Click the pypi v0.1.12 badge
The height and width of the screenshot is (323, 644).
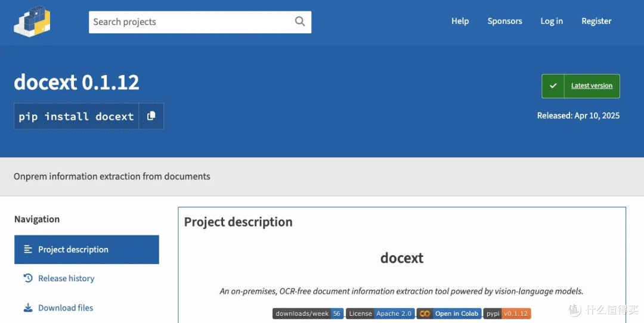click(x=507, y=313)
